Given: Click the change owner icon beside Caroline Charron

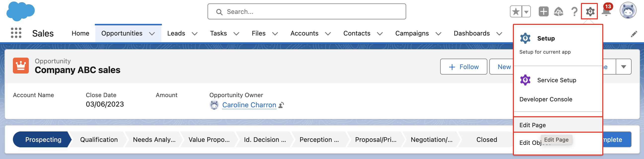Looking at the screenshot, I should pyautogui.click(x=281, y=105).
